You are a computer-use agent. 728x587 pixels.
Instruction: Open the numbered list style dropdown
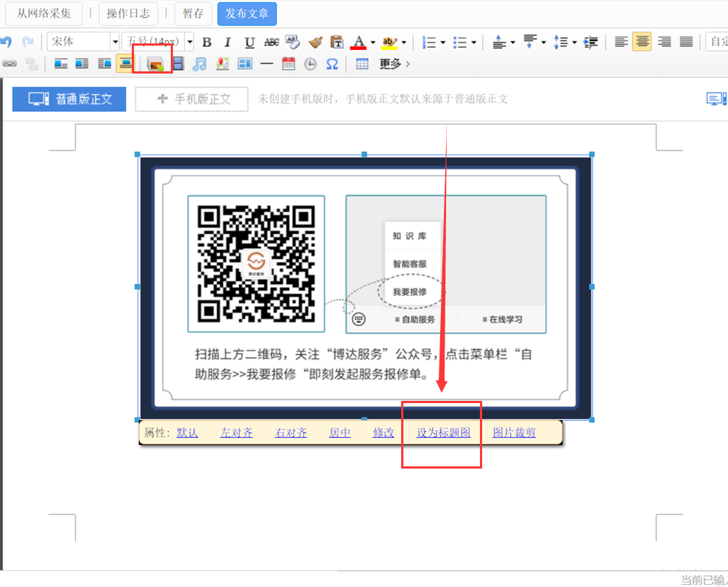(443, 42)
